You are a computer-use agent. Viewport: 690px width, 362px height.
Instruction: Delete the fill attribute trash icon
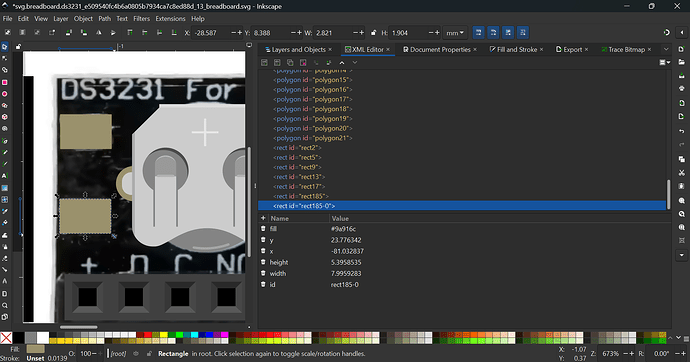tap(263, 229)
